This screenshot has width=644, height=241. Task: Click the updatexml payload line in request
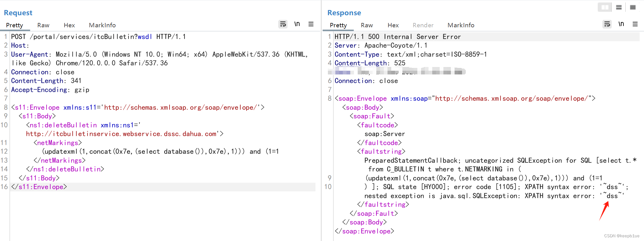161,151
